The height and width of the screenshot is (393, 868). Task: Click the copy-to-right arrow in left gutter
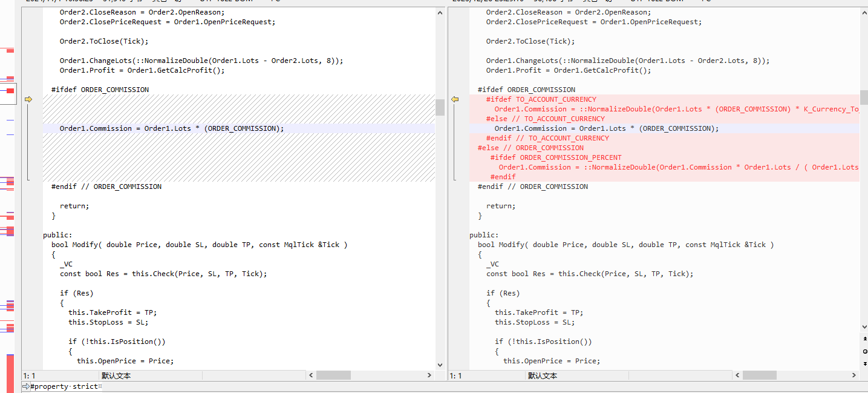coord(27,99)
